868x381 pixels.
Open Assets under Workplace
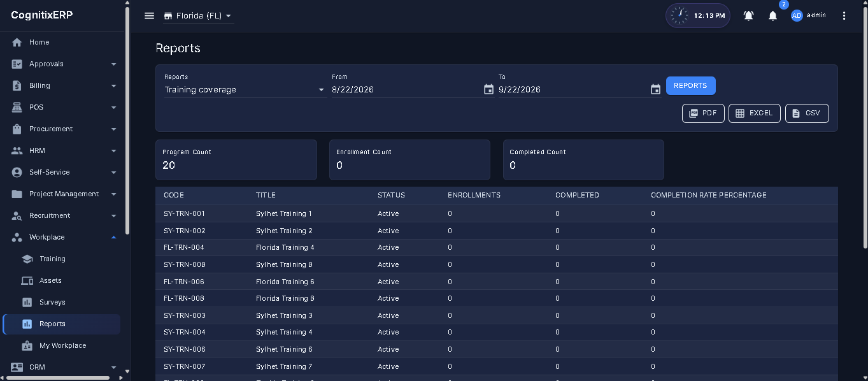coord(62,280)
